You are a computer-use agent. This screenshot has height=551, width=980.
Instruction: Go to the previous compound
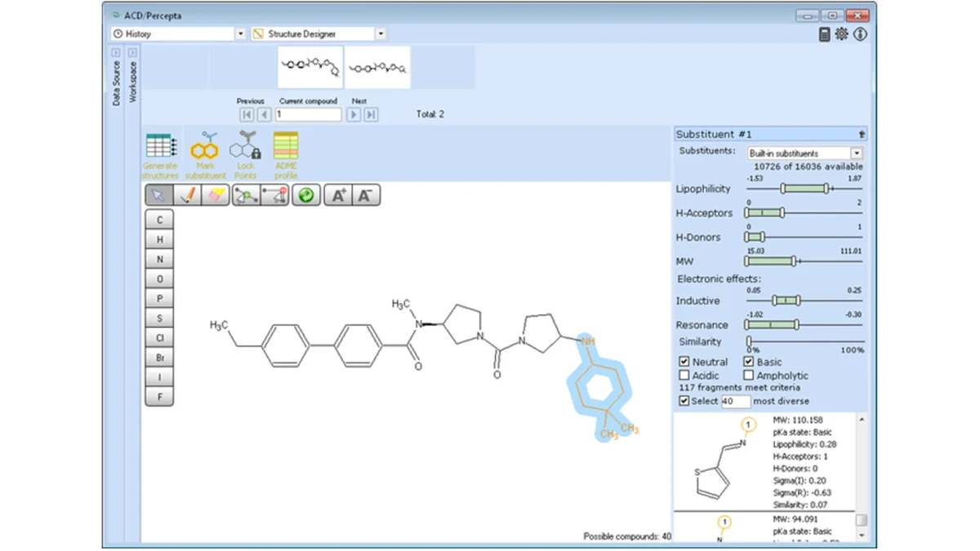[x=264, y=115]
